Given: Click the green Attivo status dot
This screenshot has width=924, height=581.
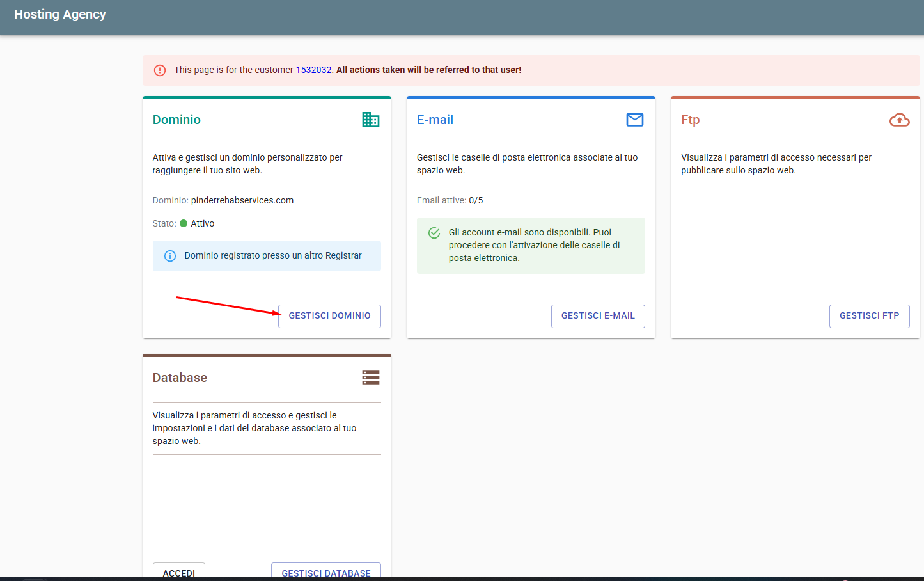Looking at the screenshot, I should click(184, 223).
